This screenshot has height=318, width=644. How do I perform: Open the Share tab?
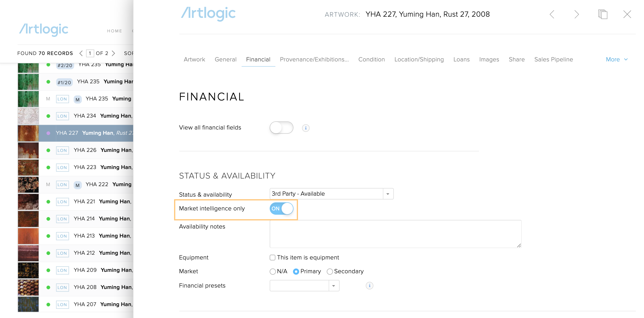(517, 60)
